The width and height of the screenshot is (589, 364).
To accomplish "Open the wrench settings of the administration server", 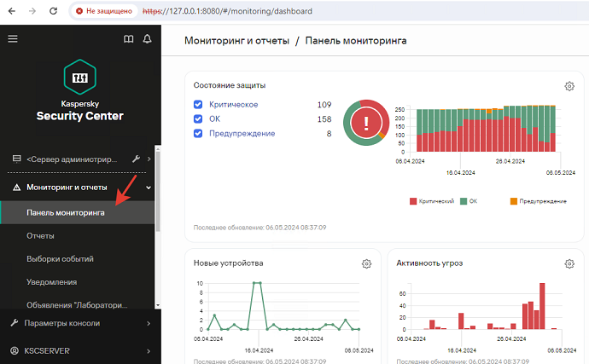I will tap(136, 159).
